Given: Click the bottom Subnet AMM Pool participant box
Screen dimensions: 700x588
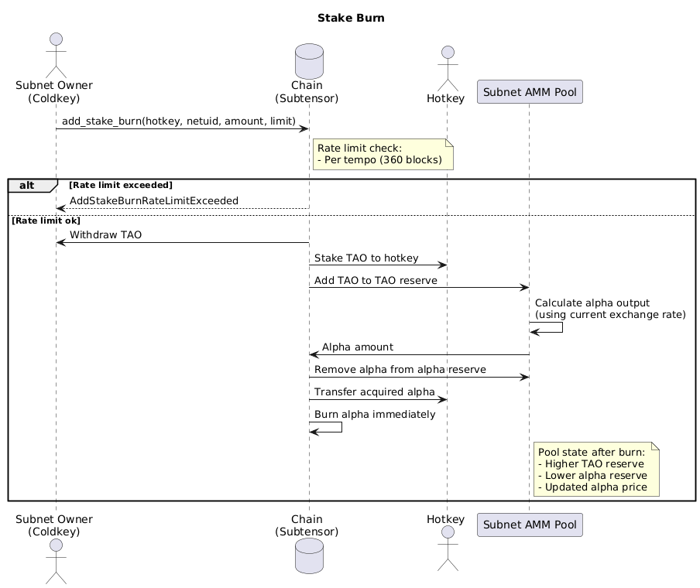Looking at the screenshot, I should pos(530,525).
